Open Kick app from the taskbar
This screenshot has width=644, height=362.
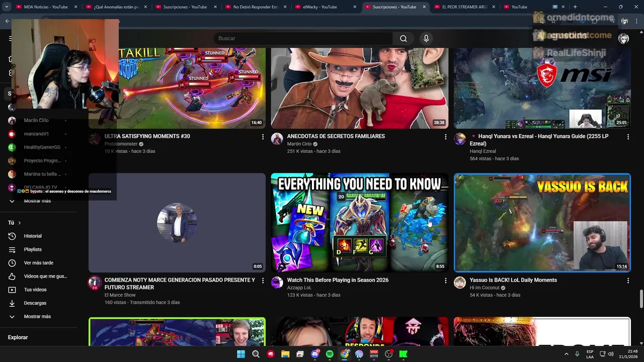[x=403, y=354]
